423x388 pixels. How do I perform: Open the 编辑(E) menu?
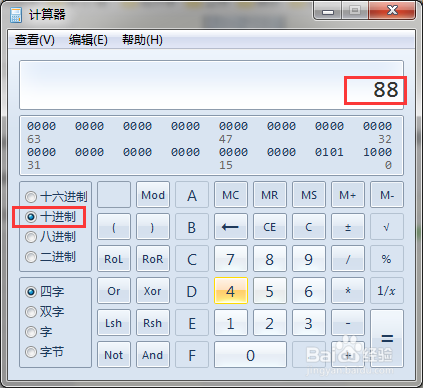pos(88,40)
